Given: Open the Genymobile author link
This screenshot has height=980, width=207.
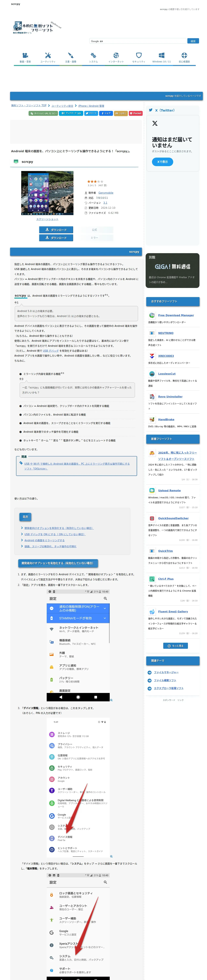Looking at the screenshot, I should tap(106, 193).
